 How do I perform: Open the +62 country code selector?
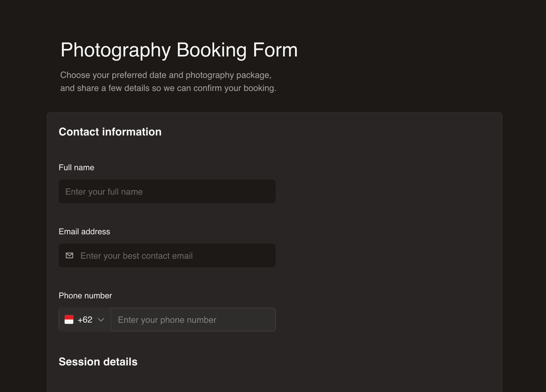tap(85, 320)
